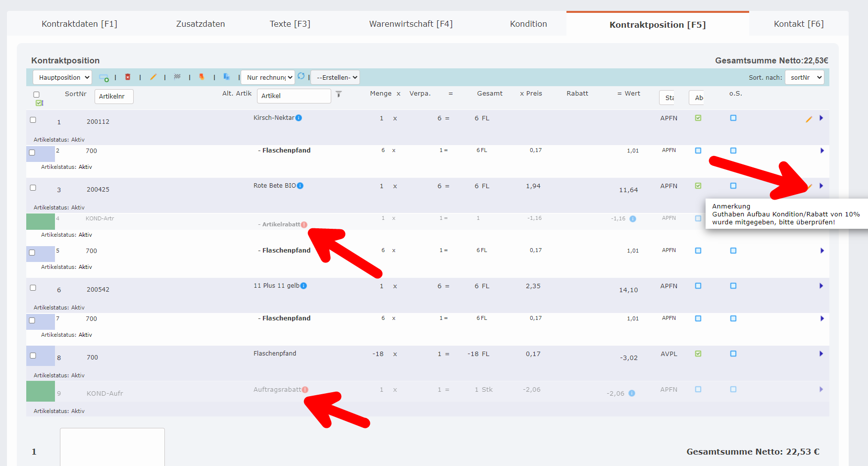This screenshot has height=466, width=868.
Task: Click the Artikelnr search input field
Action: pos(114,97)
